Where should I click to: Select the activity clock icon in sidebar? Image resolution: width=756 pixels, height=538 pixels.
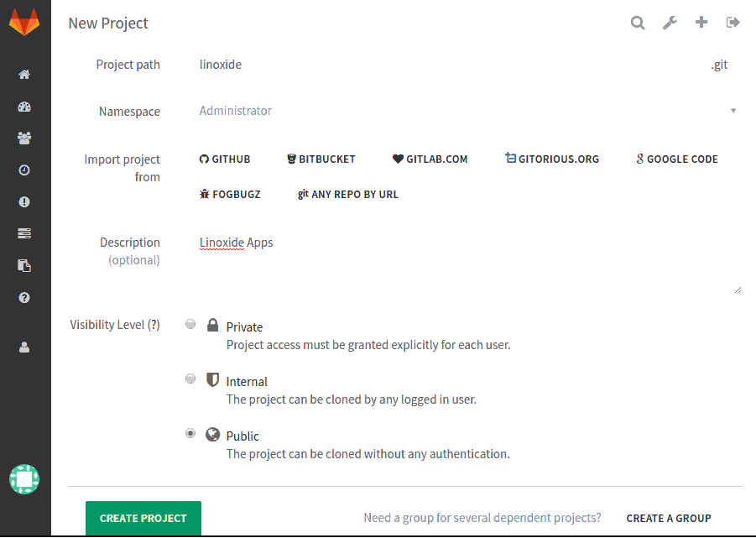(24, 170)
